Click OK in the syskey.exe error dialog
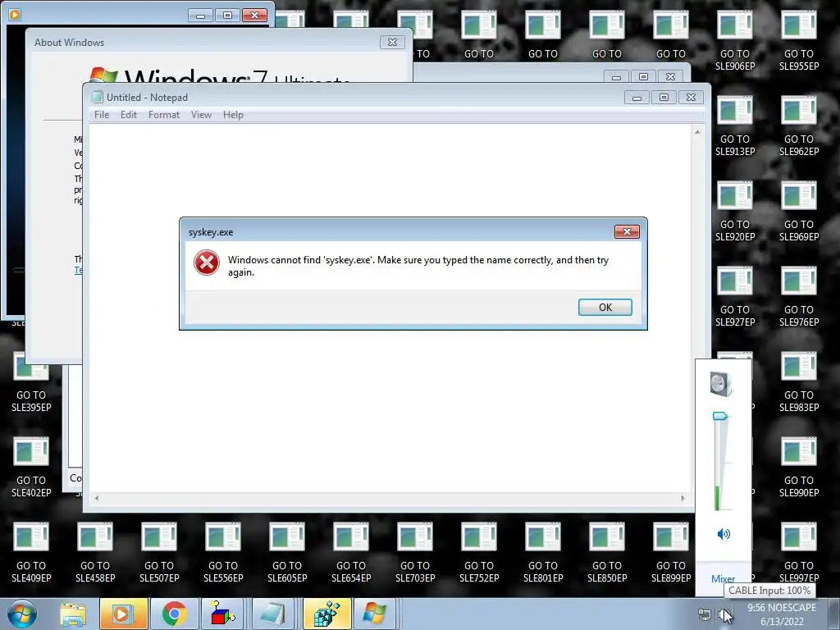This screenshot has width=840, height=630. pos(605,307)
